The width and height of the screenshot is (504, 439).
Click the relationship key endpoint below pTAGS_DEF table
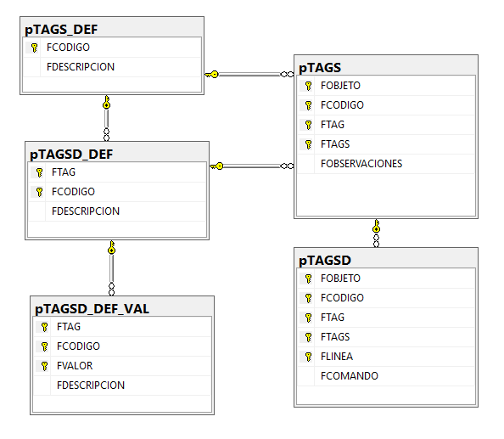107,102
